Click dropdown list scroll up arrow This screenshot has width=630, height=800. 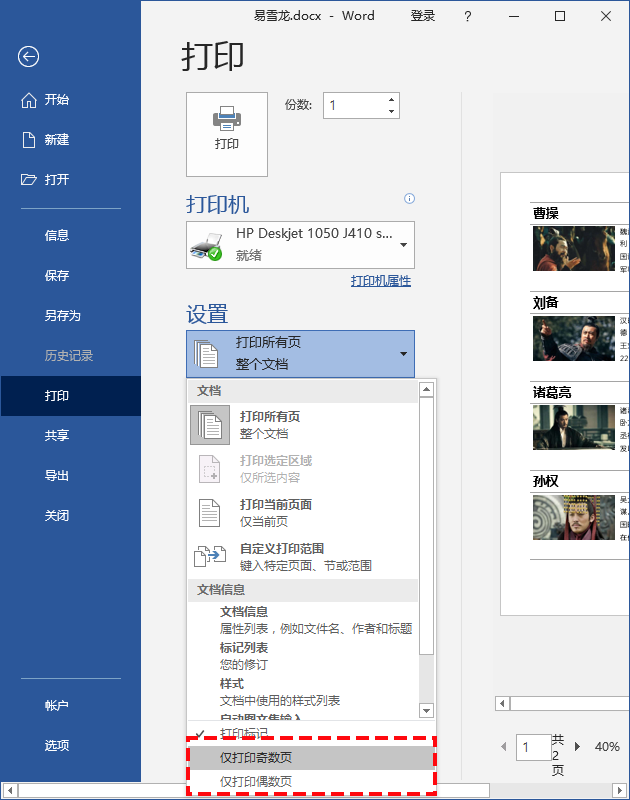coord(426,390)
